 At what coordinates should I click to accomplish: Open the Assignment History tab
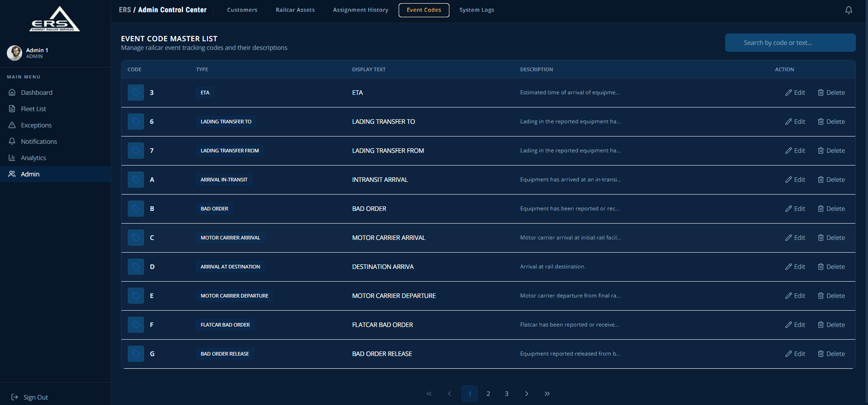point(360,10)
